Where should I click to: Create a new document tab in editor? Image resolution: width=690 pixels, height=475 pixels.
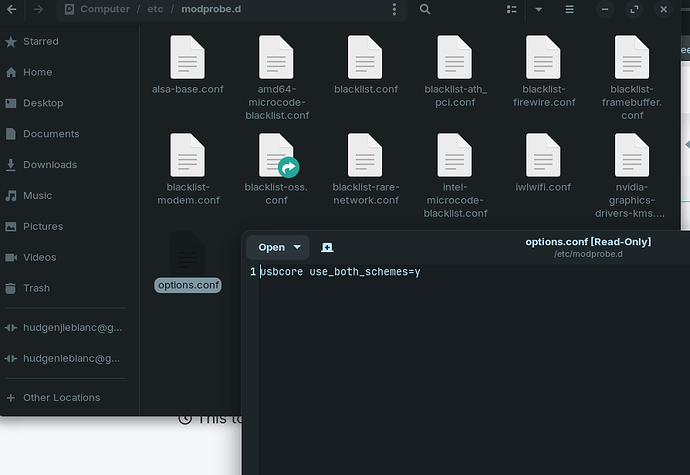pos(327,247)
